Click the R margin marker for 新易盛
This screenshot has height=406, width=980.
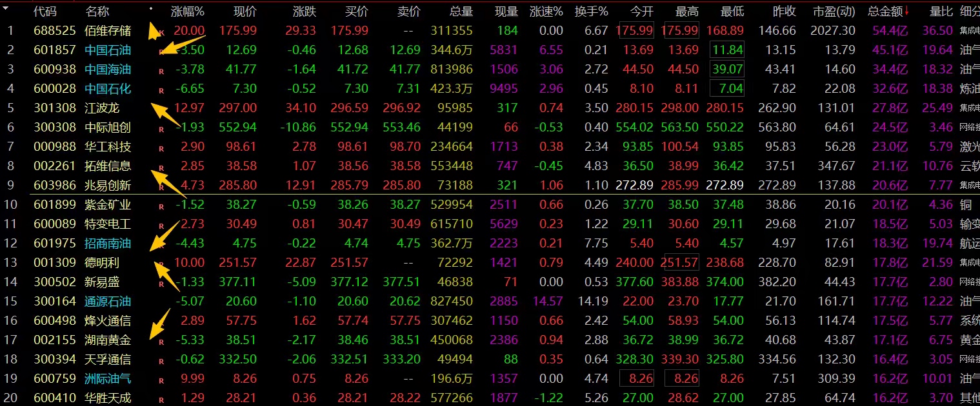[161, 285]
